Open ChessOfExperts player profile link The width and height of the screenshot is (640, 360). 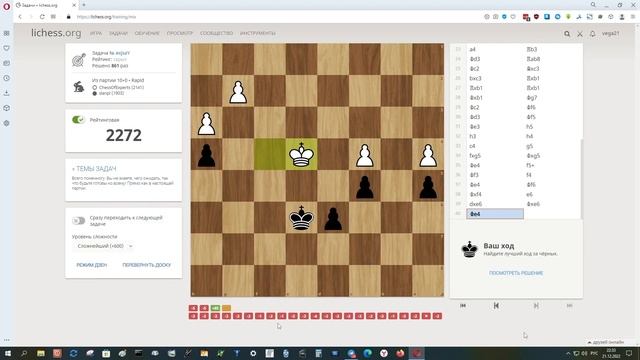tap(121, 87)
